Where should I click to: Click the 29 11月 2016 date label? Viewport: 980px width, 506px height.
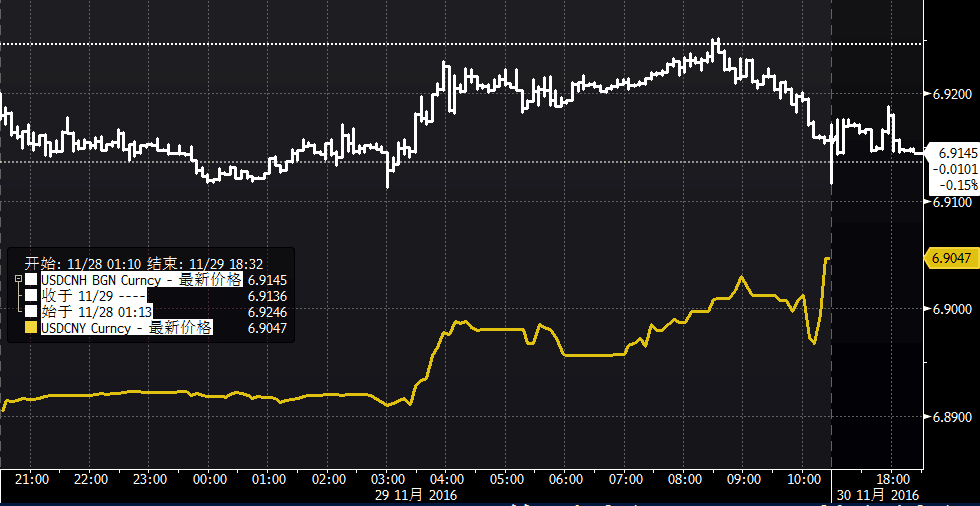(x=416, y=496)
